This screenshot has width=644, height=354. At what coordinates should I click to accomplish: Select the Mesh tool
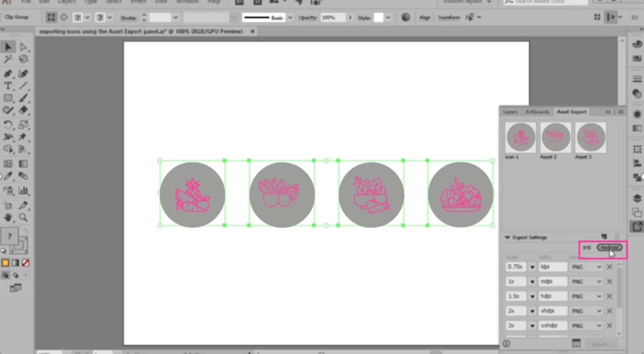point(8,163)
